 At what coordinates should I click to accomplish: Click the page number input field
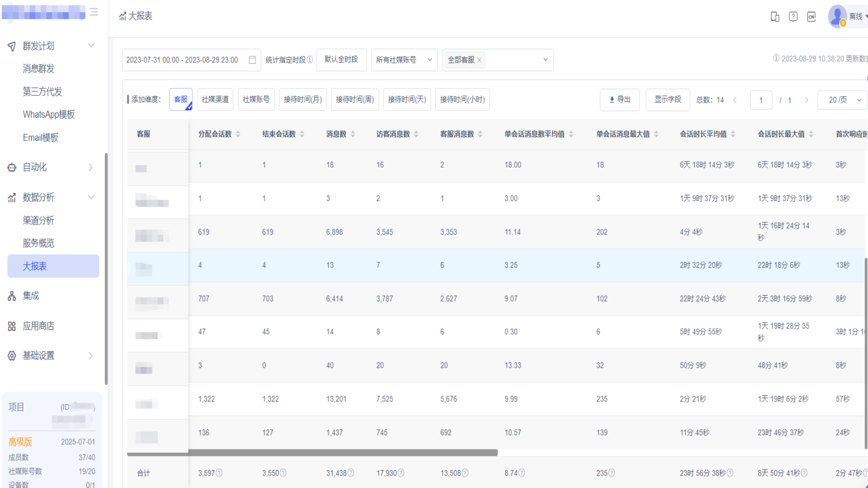pos(761,100)
